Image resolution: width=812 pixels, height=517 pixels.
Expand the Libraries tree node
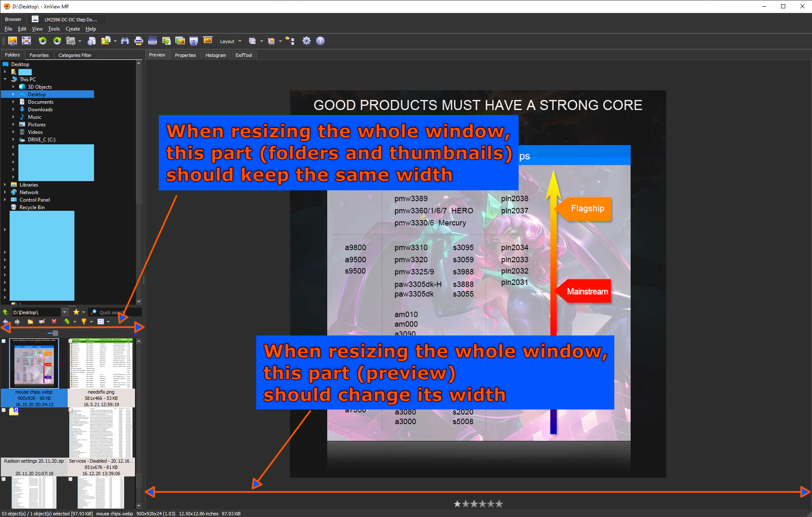point(5,185)
